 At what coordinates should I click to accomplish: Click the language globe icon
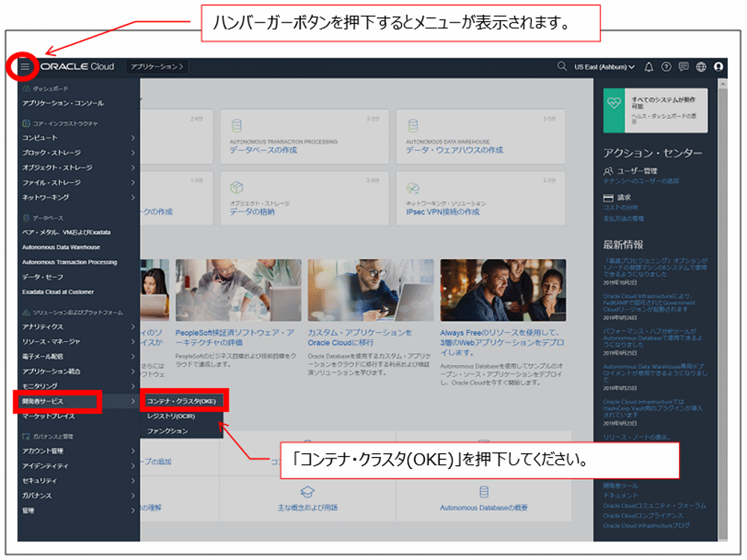(701, 66)
